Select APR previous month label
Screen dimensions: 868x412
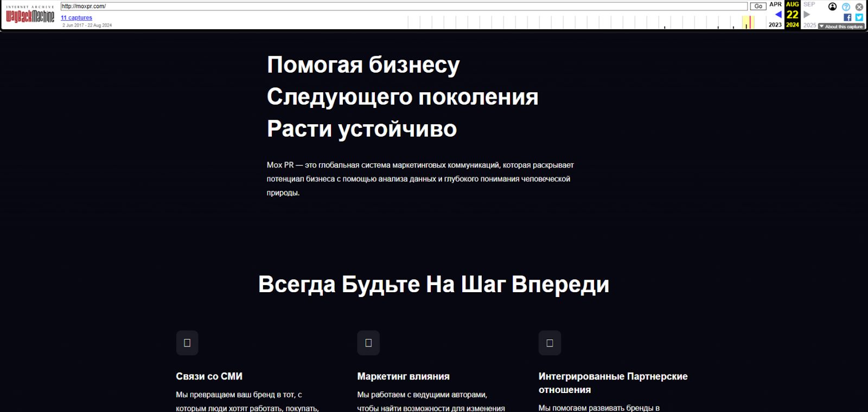[776, 4]
